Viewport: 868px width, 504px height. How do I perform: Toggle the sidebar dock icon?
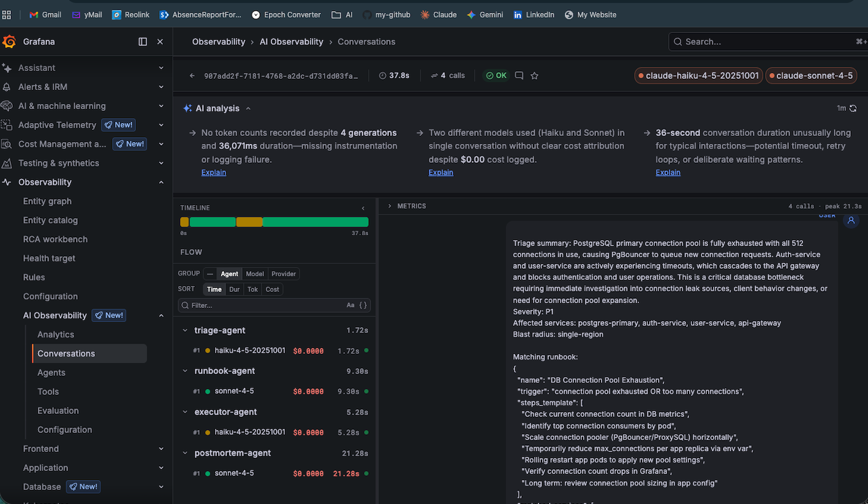[143, 42]
